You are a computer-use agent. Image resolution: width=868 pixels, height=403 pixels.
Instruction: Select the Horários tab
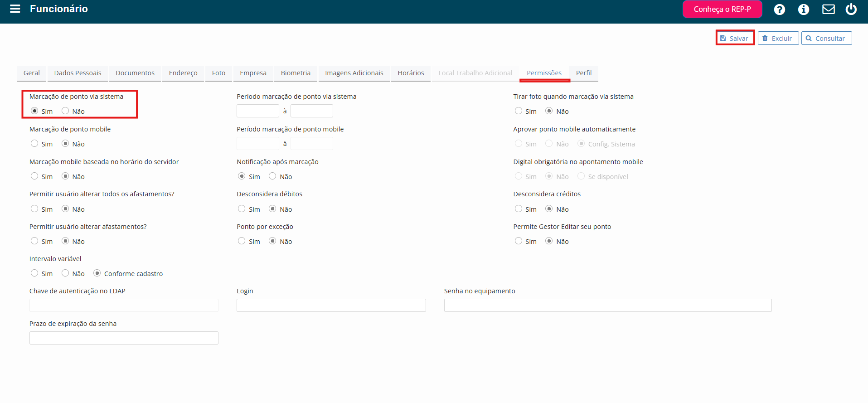[411, 73]
